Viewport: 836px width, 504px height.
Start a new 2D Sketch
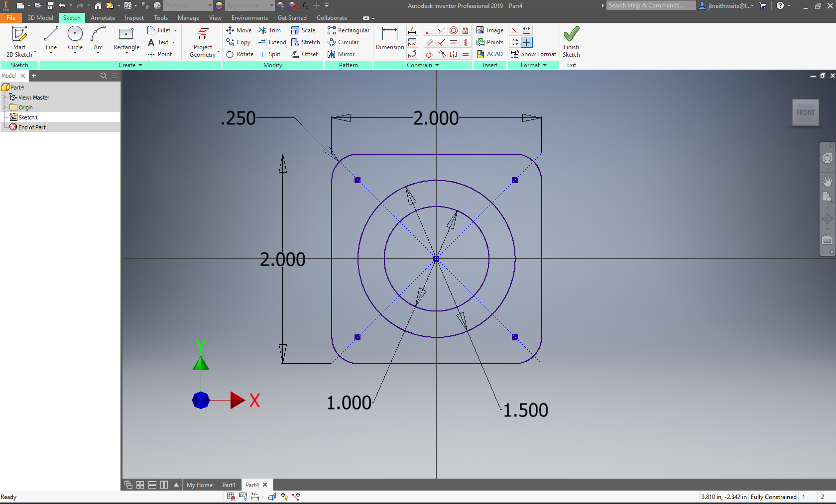click(x=19, y=42)
